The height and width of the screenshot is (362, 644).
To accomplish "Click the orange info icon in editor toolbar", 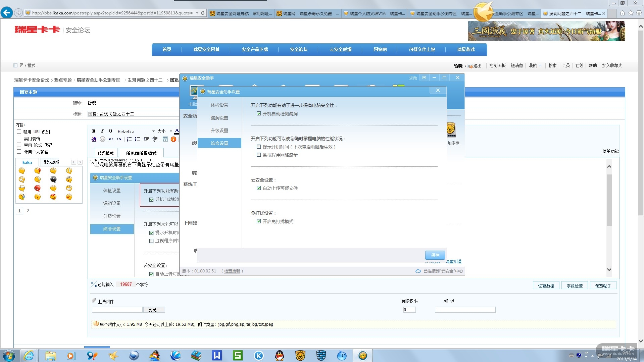I will pos(174,139).
